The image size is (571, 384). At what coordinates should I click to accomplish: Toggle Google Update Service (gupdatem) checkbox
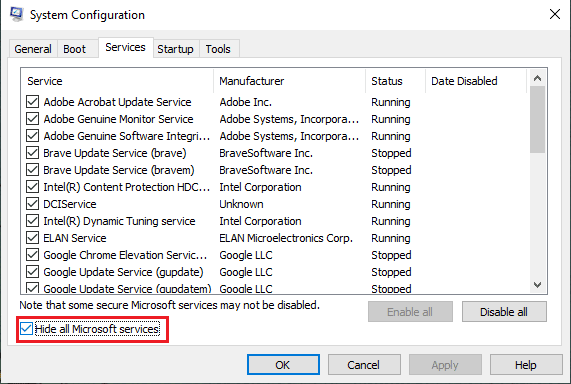click(x=32, y=288)
